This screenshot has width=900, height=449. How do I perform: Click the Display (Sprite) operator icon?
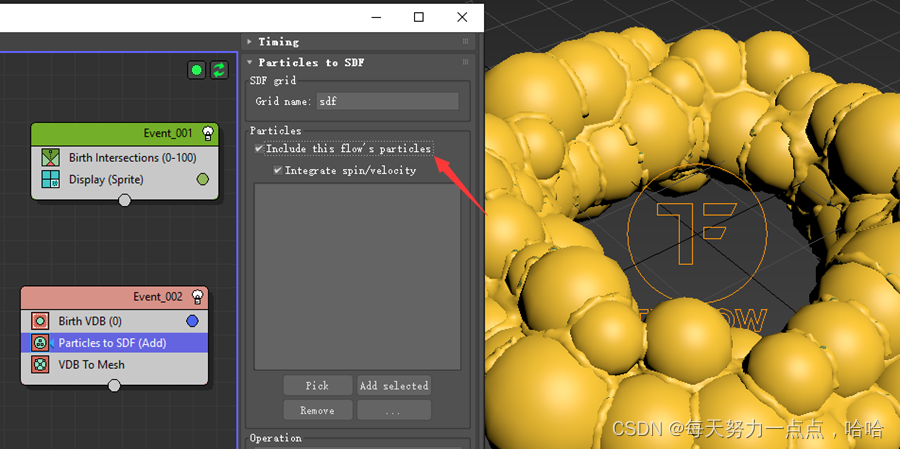pyautogui.click(x=51, y=179)
